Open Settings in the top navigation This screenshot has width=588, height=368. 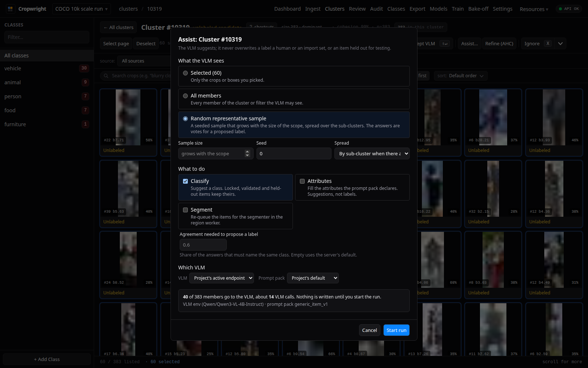[x=502, y=9]
